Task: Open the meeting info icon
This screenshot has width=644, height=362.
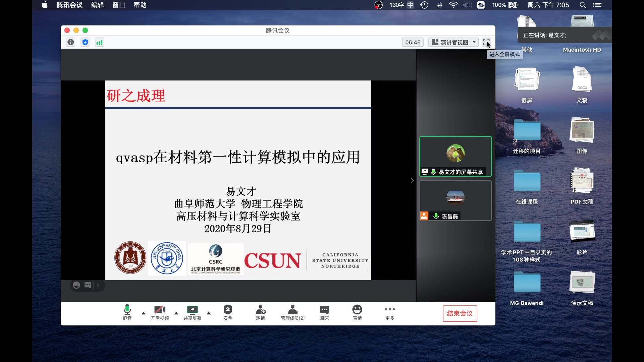Action: click(70, 42)
